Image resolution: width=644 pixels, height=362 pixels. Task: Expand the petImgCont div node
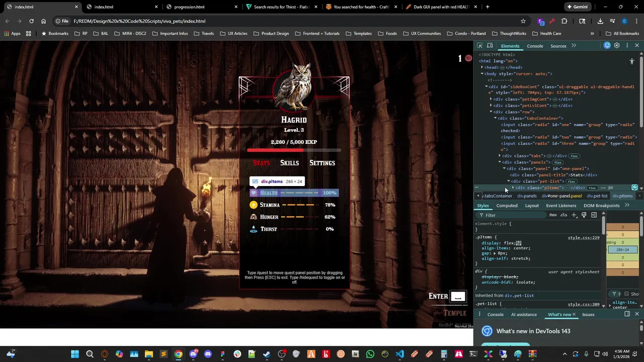click(491, 100)
